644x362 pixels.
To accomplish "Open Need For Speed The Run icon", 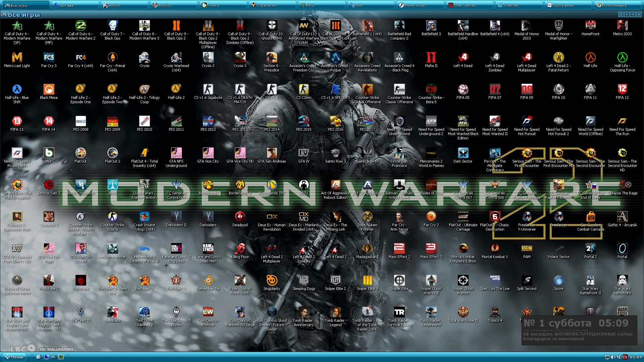I will point(622,121).
